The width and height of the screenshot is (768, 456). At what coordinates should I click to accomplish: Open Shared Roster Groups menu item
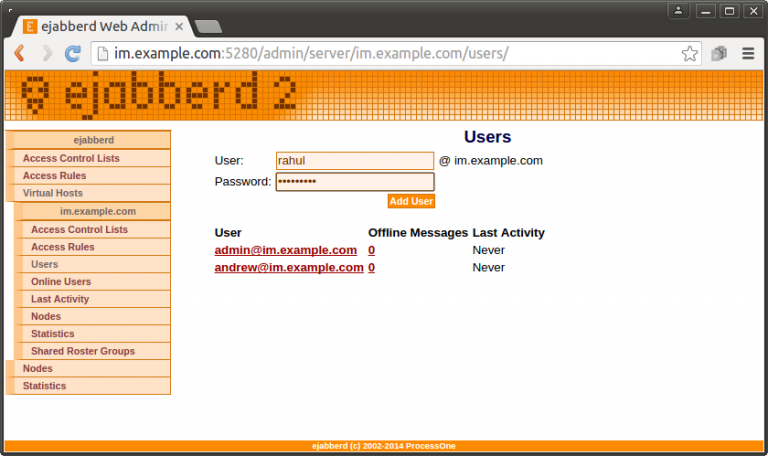83,351
